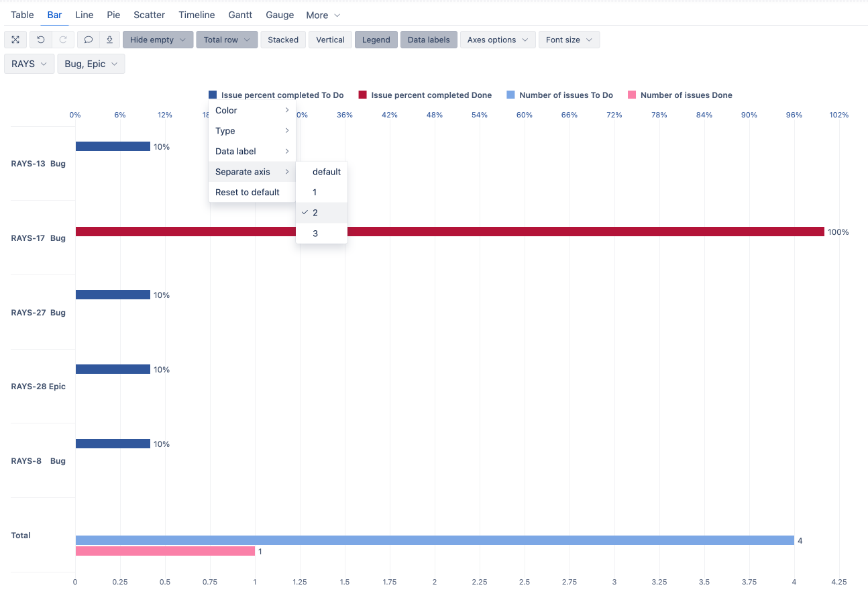Expand the Axes options dropdown
The height and width of the screenshot is (604, 868).
click(x=498, y=40)
